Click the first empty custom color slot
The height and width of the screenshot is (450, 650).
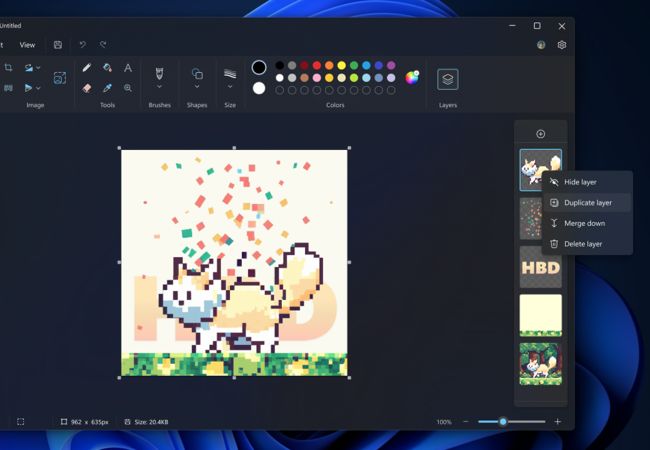(279, 90)
